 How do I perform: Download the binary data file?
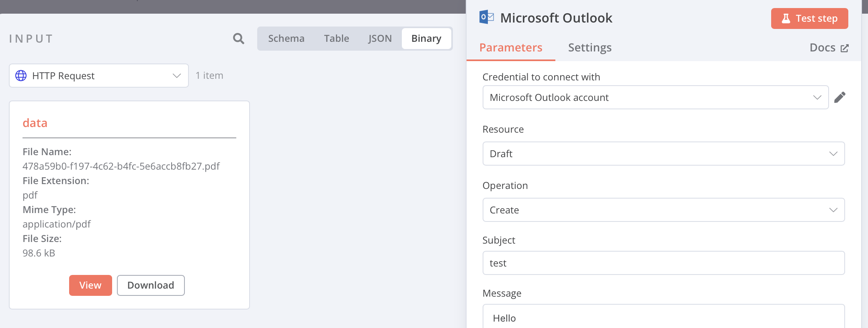151,285
